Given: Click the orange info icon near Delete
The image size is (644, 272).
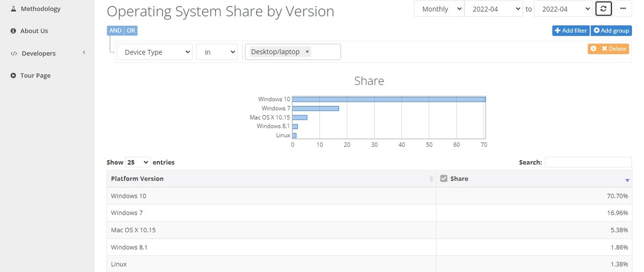Looking at the screenshot, I should 594,49.
